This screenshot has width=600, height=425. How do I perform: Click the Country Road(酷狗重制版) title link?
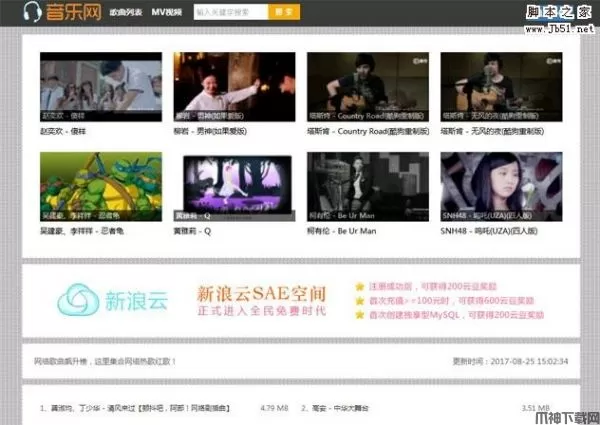click(368, 131)
